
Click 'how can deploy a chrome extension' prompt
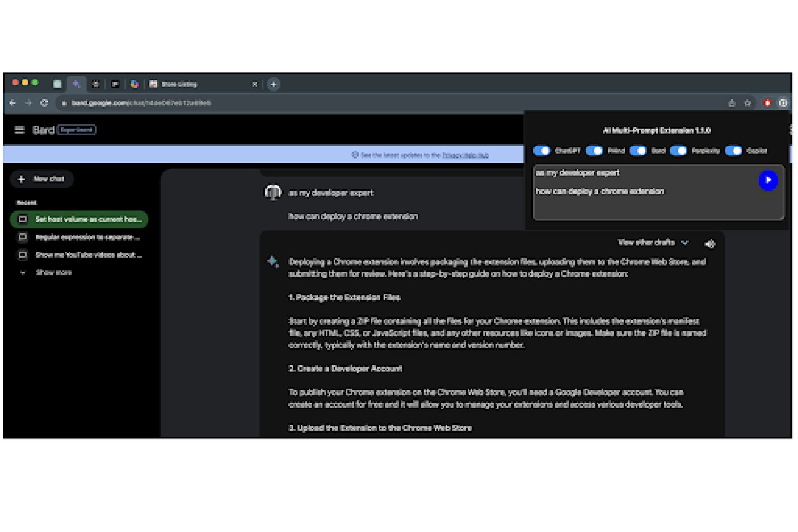point(353,216)
